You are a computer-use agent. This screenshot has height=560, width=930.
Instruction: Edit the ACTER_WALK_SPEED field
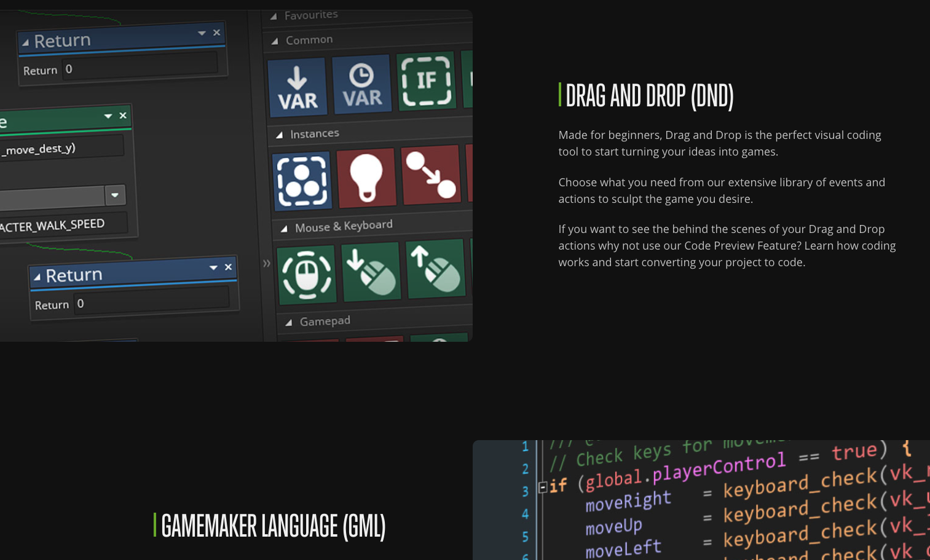(63, 225)
